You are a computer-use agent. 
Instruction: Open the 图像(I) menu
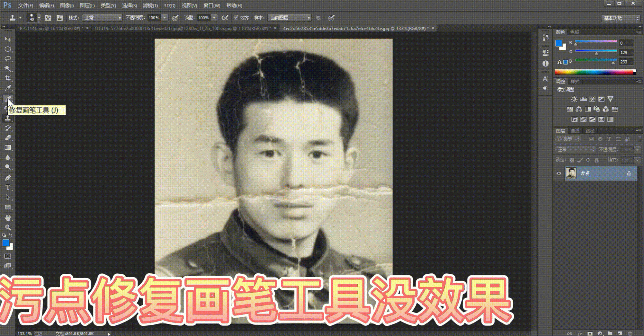pos(67,5)
